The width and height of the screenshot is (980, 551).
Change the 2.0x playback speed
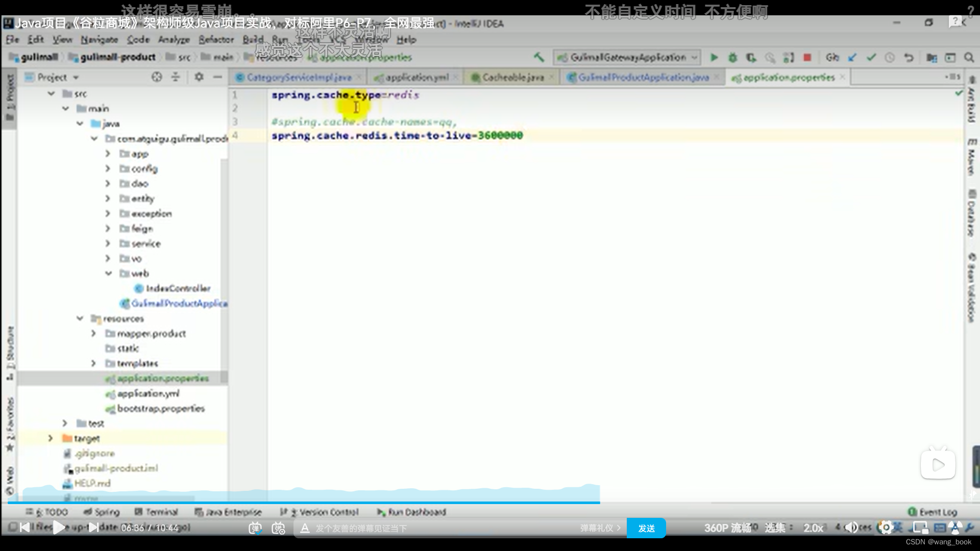(814, 528)
